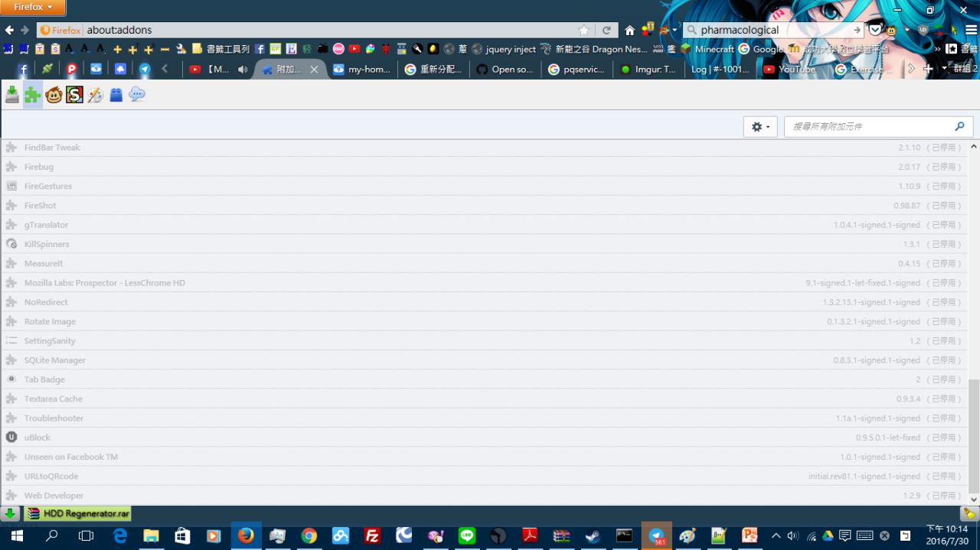Open the Stylish styles category icon
The height and width of the screenshot is (550, 980).
(x=74, y=95)
